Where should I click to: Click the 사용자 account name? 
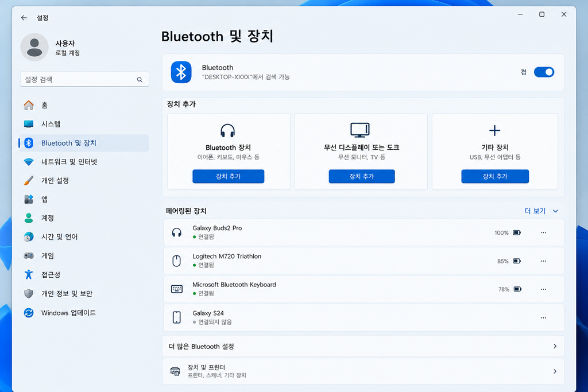pos(65,43)
